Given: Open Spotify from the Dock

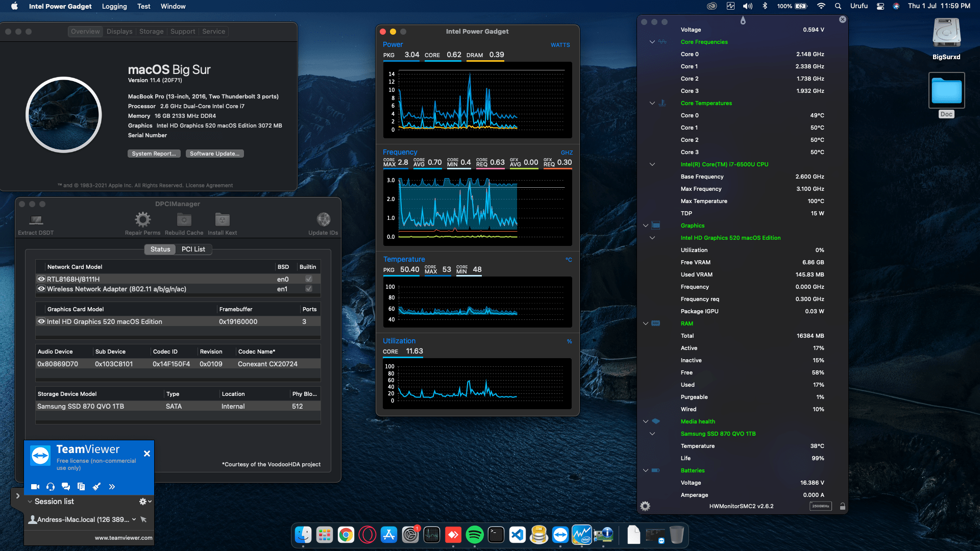Looking at the screenshot, I should 475,535.
